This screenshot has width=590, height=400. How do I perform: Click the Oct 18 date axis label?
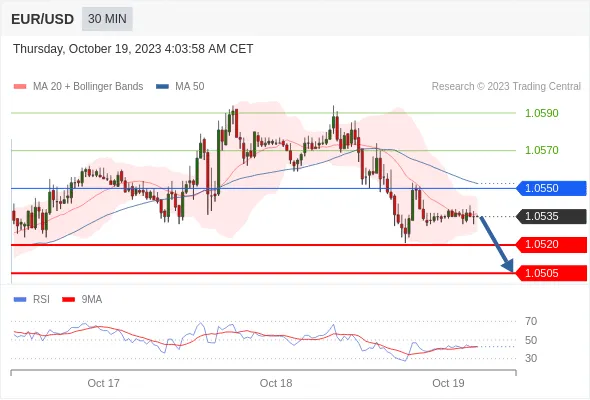pyautogui.click(x=276, y=383)
